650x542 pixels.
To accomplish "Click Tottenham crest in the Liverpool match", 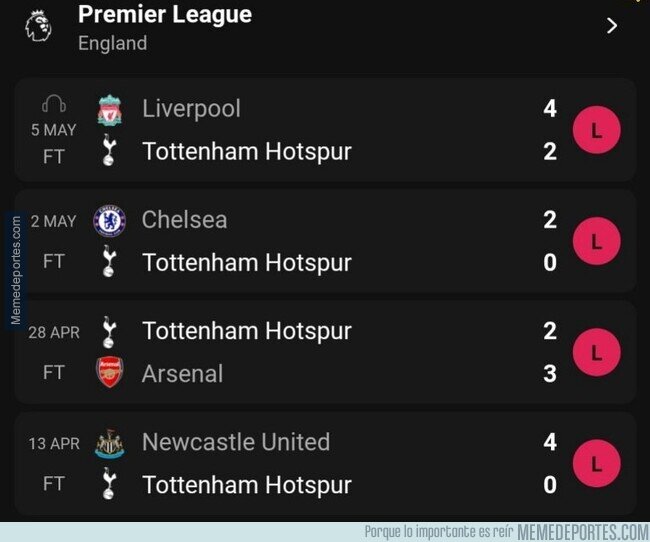I will [109, 152].
